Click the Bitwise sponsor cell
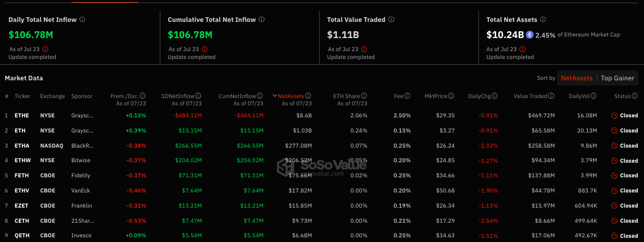Viewport: 644px width, 242px height. click(x=81, y=161)
